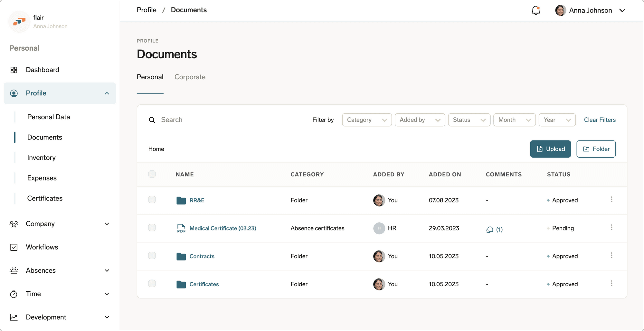Image resolution: width=644 pixels, height=331 pixels.
Task: Click the avatar in Certificates folder row
Action: (379, 284)
